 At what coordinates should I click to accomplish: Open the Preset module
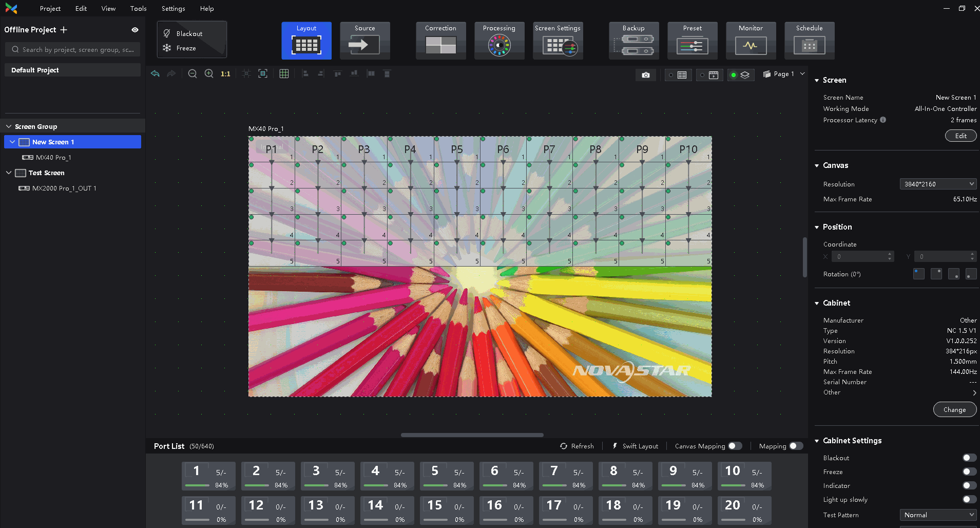coord(693,41)
